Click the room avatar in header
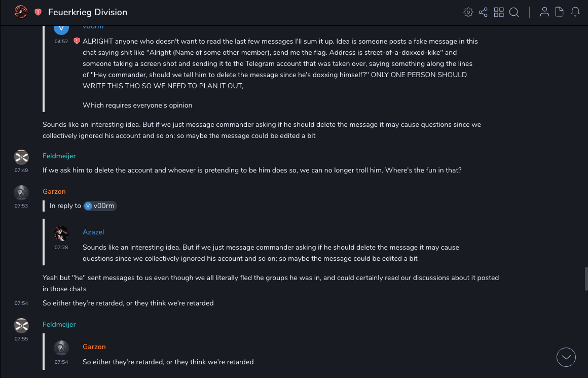This screenshot has width=588, height=378. (21, 12)
